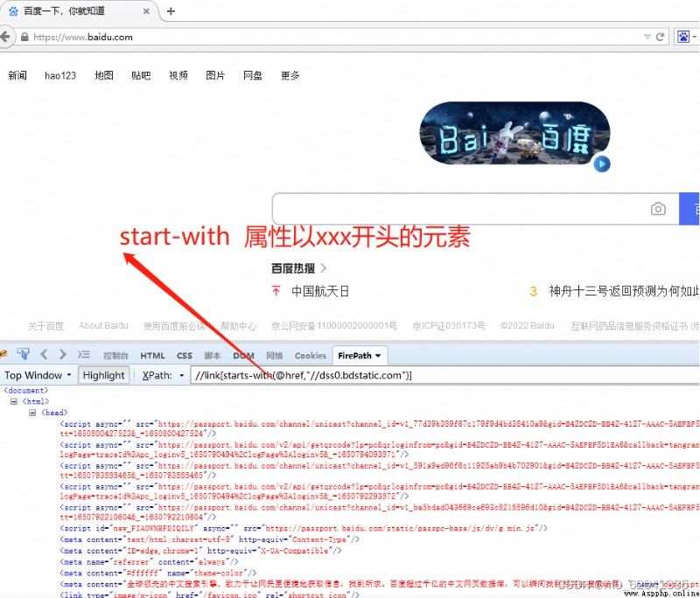Open the 中国航天日 hot search item
Screen dimensions: 700x598
tap(320, 291)
